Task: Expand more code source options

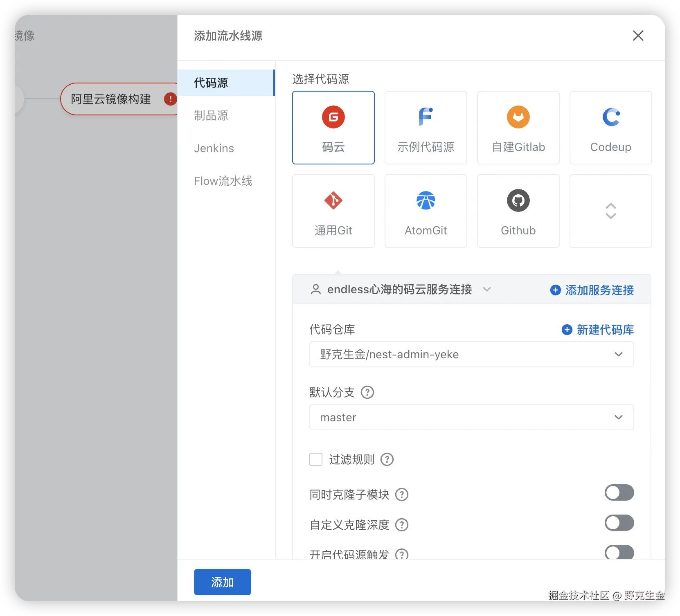Action: (x=611, y=211)
